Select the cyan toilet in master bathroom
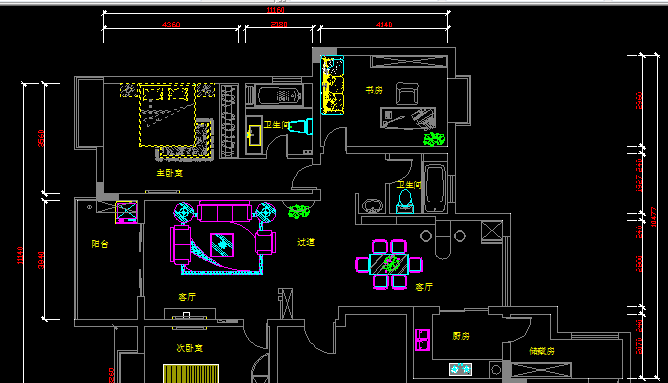668x383 pixels. [x=301, y=127]
